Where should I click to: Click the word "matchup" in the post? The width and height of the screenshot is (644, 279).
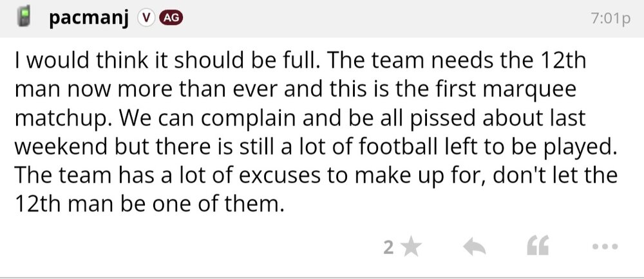pyautogui.click(x=59, y=120)
